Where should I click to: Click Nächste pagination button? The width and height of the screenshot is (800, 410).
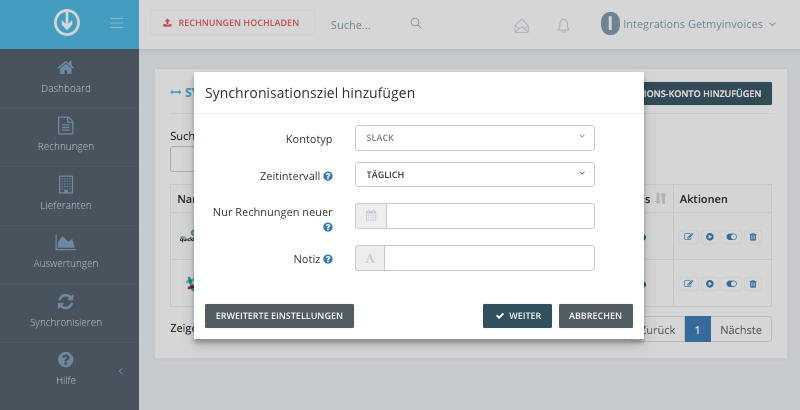pyautogui.click(x=741, y=329)
